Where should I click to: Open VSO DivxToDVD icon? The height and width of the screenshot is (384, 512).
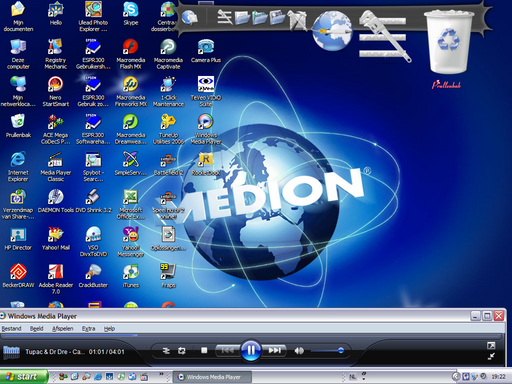tap(93, 241)
